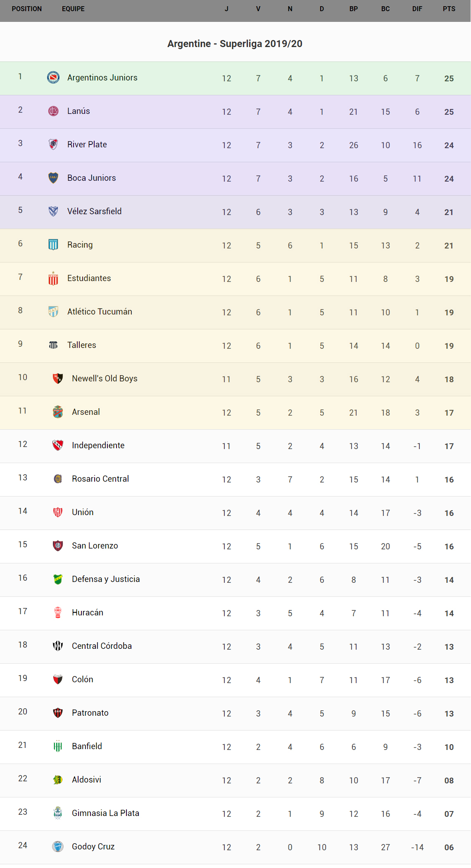Open the Defensa y Justicia link
Image resolution: width=471 pixels, height=868 pixels.
click(x=106, y=579)
